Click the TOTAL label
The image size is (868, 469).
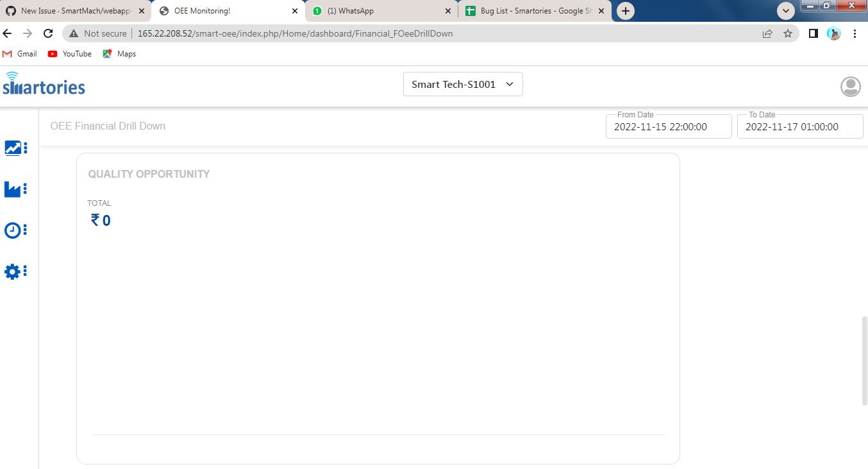click(99, 203)
